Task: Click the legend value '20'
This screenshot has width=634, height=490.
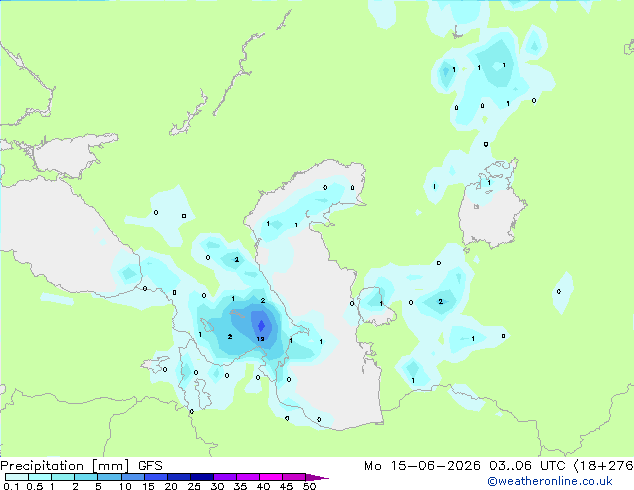Action: coord(171,486)
